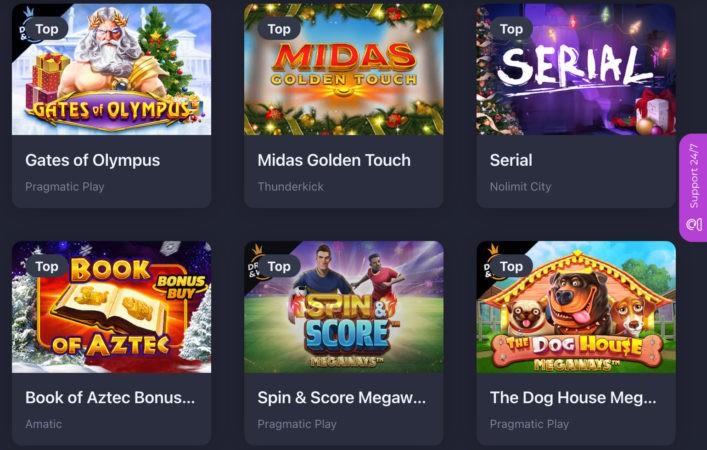707x450 pixels.
Task: Click Top badge on The Dog House
Action: (511, 266)
